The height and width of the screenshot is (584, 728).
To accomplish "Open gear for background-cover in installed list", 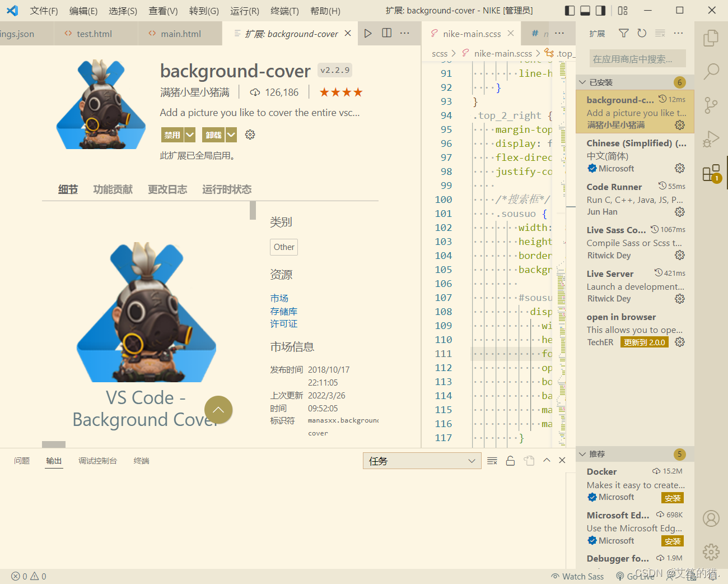I will (680, 124).
